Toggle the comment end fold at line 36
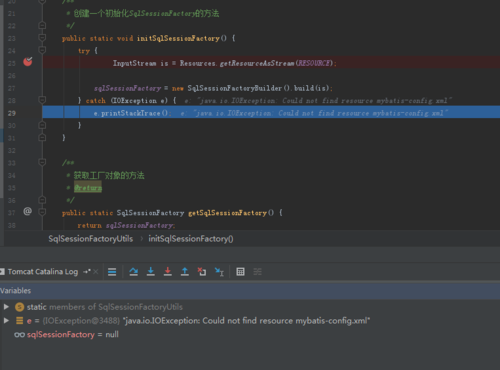This screenshot has width=500, height=370. [42, 200]
